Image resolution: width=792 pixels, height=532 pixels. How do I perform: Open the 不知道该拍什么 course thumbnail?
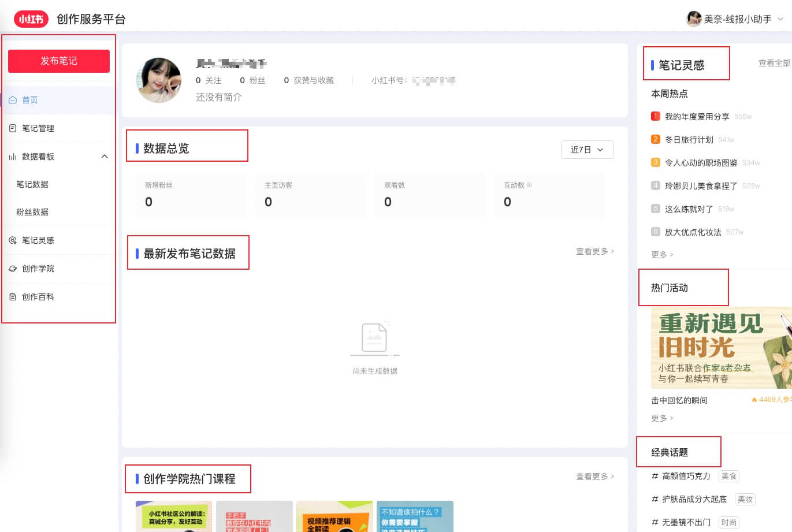tap(415, 516)
